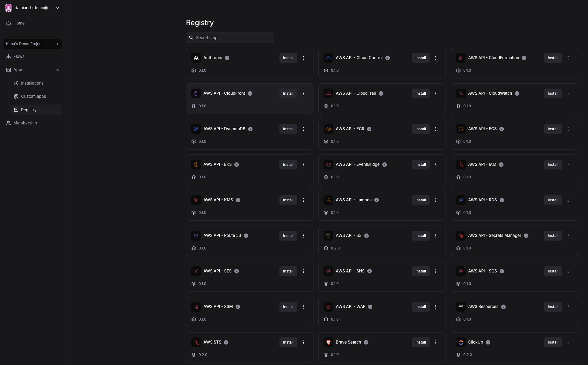Focus the Search apps field

[x=233, y=38]
